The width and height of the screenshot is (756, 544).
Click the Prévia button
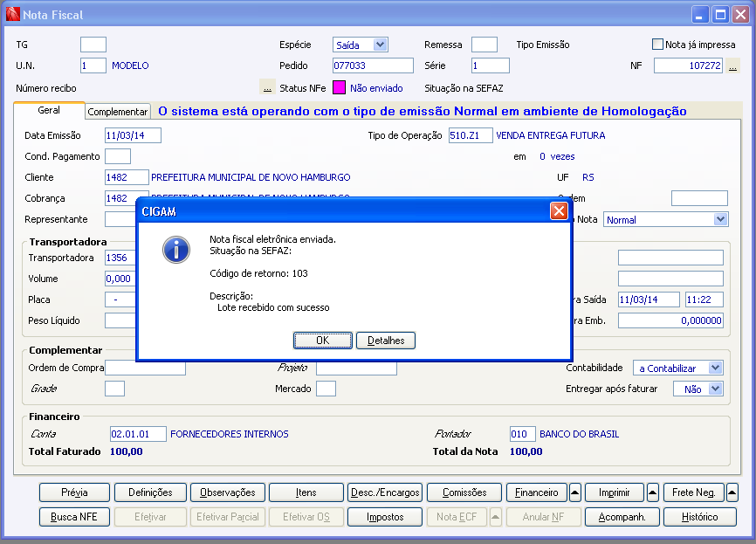point(75,492)
